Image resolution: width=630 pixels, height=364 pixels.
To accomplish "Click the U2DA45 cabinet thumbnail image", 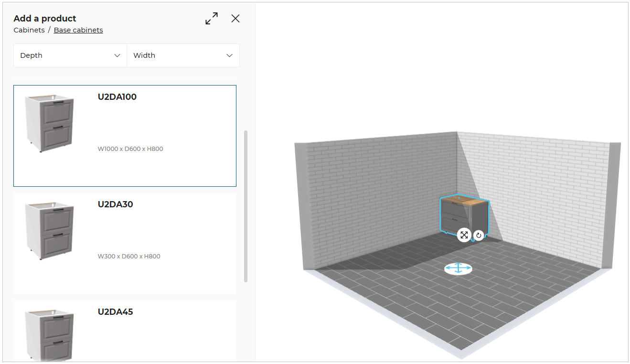I will 50,334.
